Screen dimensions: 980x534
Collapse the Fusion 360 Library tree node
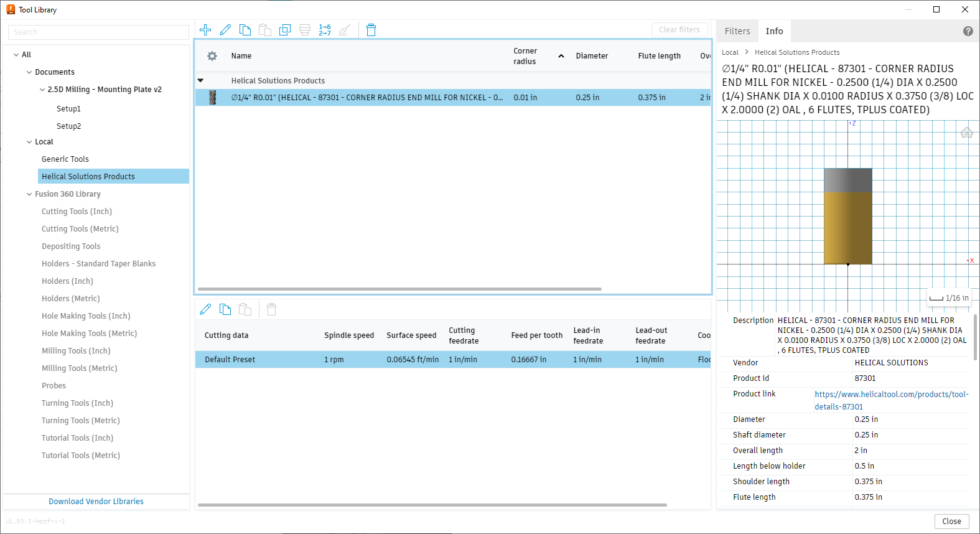pyautogui.click(x=29, y=194)
